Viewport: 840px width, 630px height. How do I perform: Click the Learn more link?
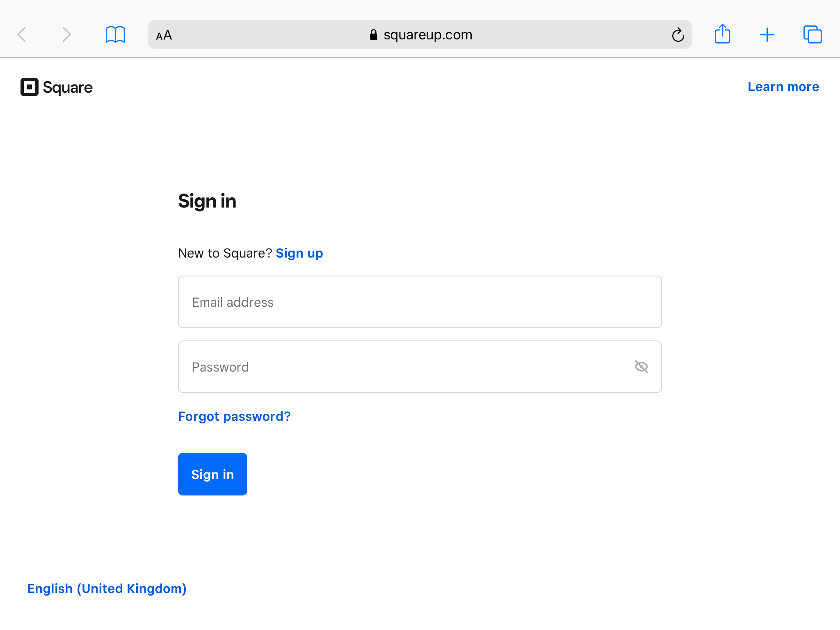783,87
